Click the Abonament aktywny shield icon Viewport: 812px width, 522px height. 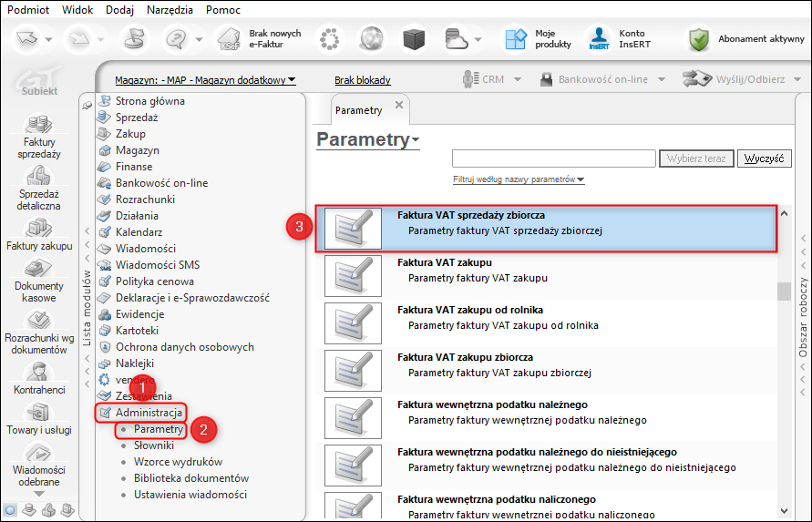[699, 39]
